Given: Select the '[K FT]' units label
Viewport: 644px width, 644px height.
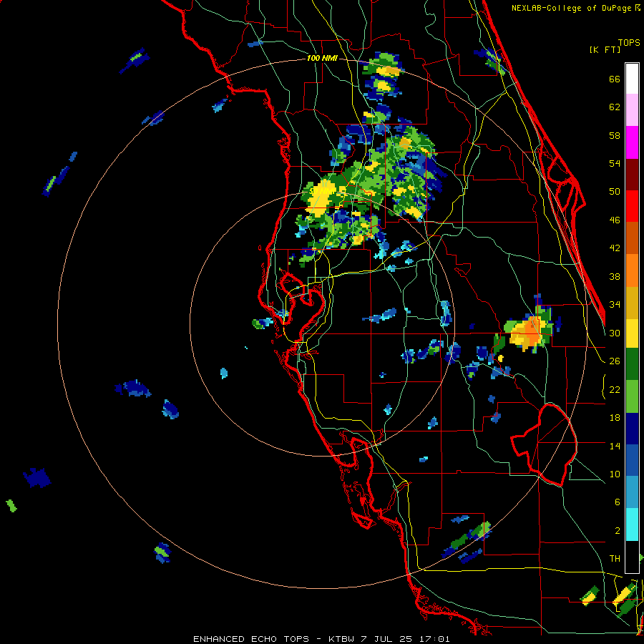Looking at the screenshot, I should [x=605, y=50].
